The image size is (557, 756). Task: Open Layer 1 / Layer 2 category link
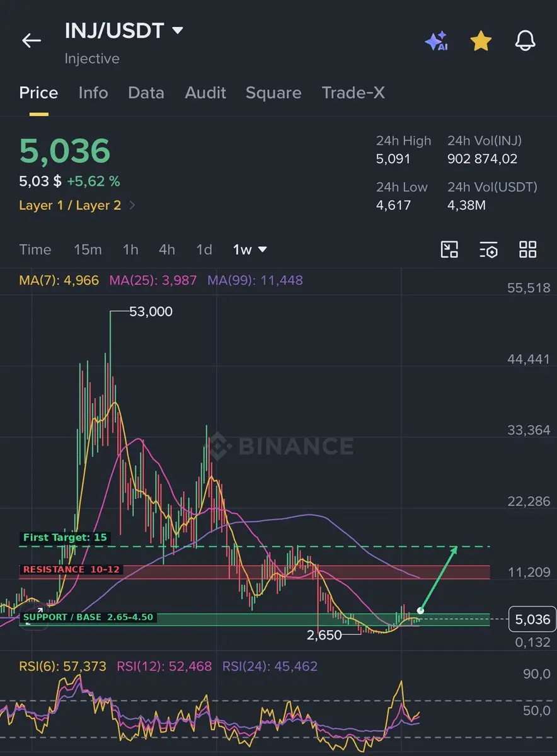pyautogui.click(x=77, y=205)
